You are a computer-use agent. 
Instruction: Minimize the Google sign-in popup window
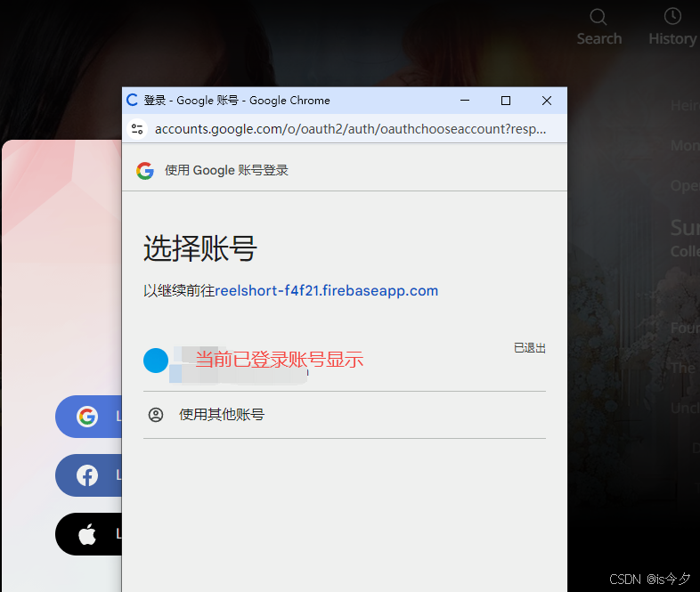click(465, 101)
